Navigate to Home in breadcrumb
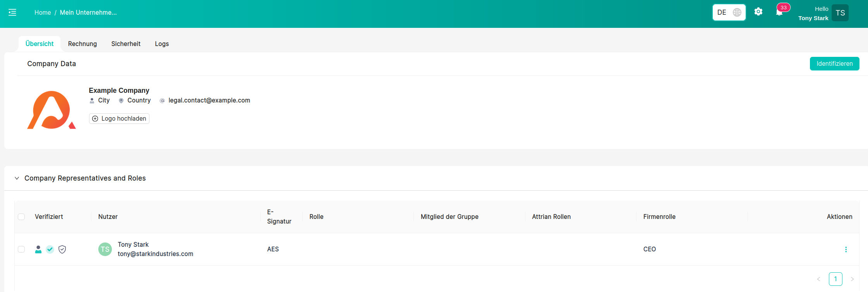868x292 pixels. (43, 12)
